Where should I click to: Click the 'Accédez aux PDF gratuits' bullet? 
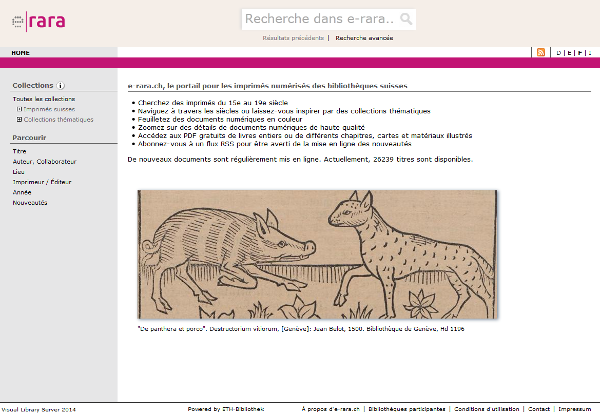[305, 135]
